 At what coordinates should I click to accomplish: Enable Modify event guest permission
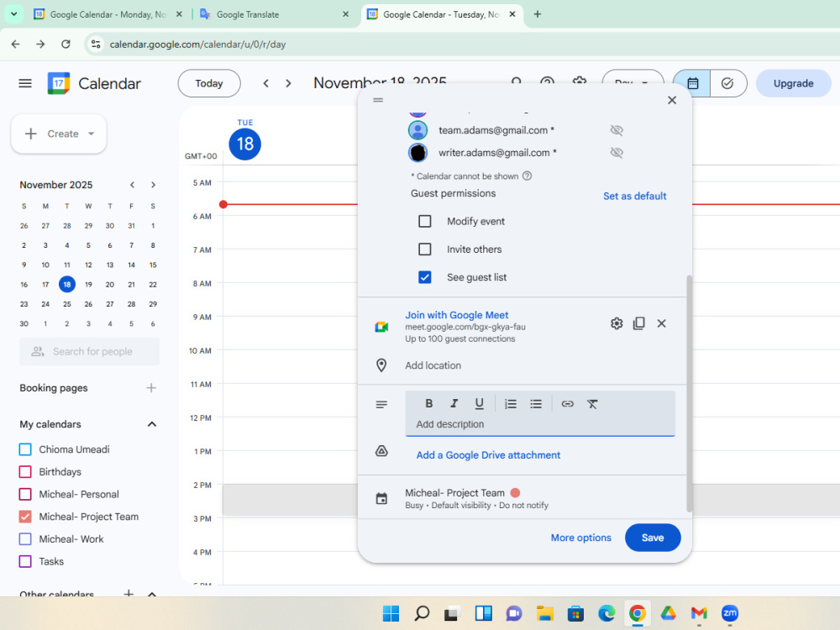[425, 221]
